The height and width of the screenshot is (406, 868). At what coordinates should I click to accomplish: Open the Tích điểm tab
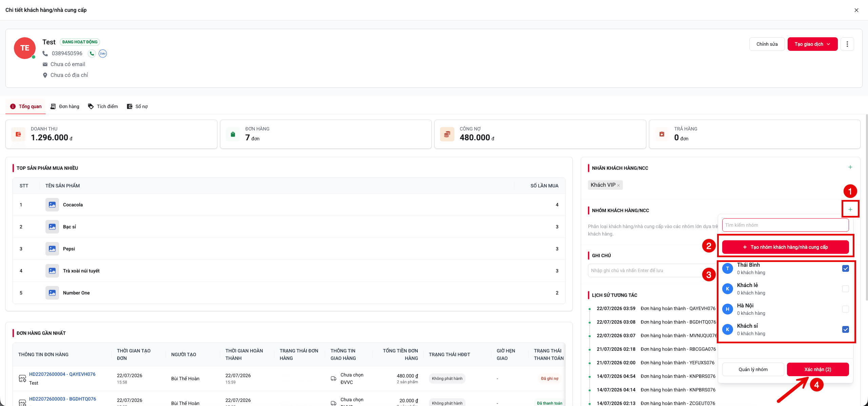click(x=103, y=106)
